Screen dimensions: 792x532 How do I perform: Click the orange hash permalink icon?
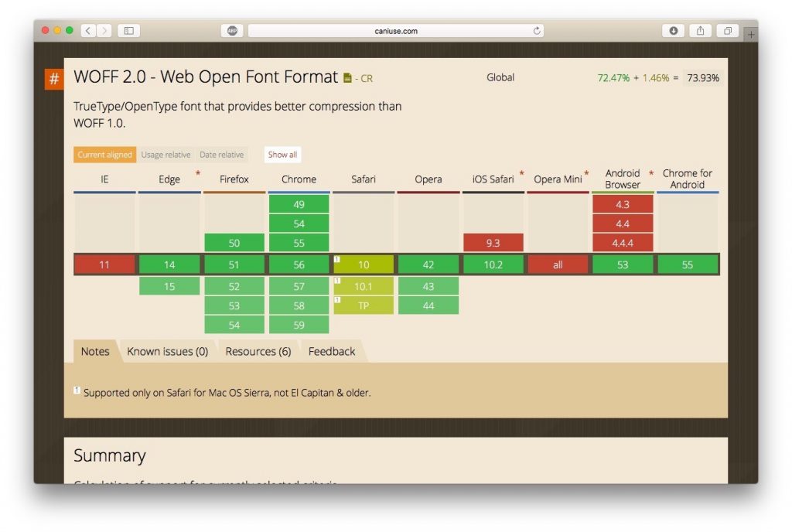click(54, 79)
